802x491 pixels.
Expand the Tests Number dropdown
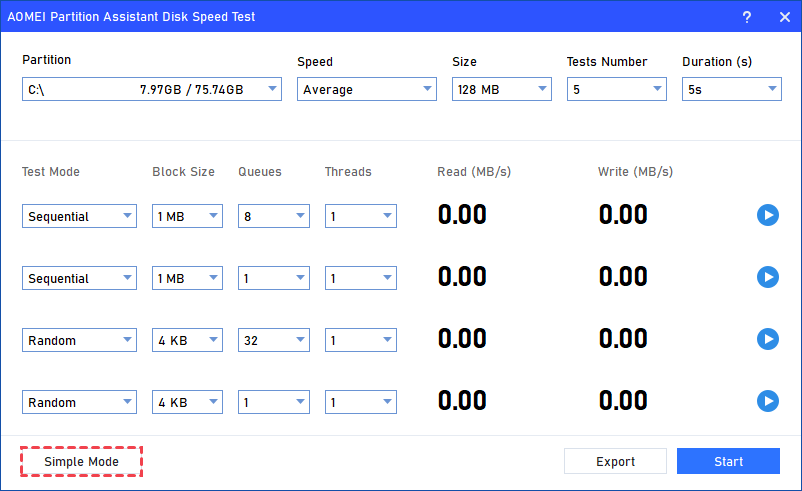coord(616,90)
